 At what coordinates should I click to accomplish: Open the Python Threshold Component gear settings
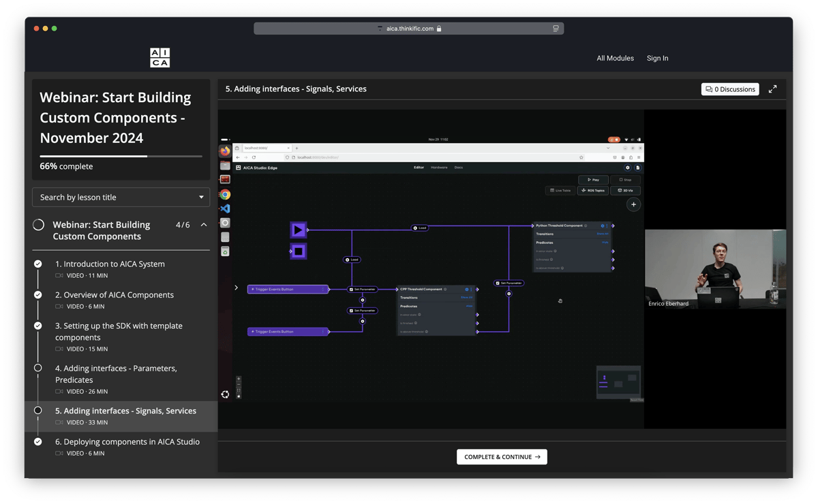(603, 225)
